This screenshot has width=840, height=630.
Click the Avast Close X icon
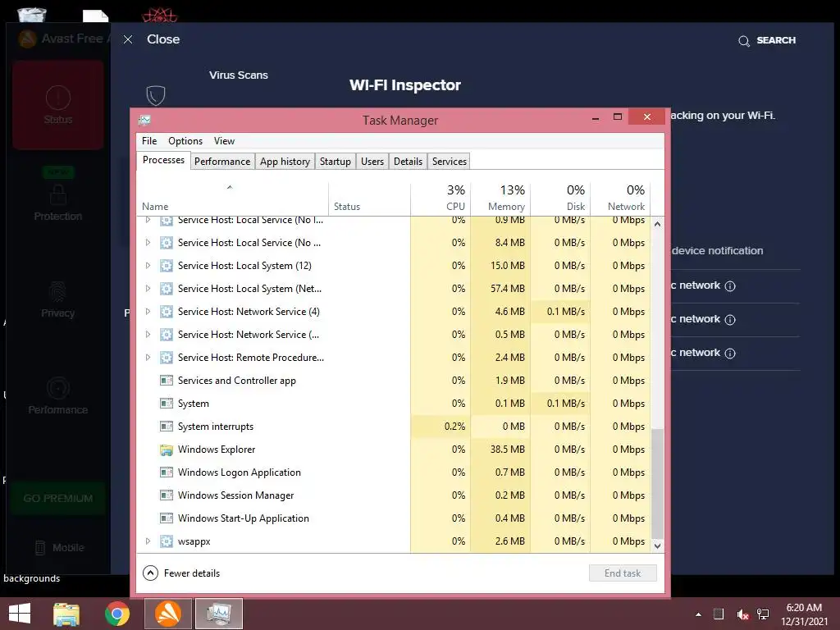[128, 39]
